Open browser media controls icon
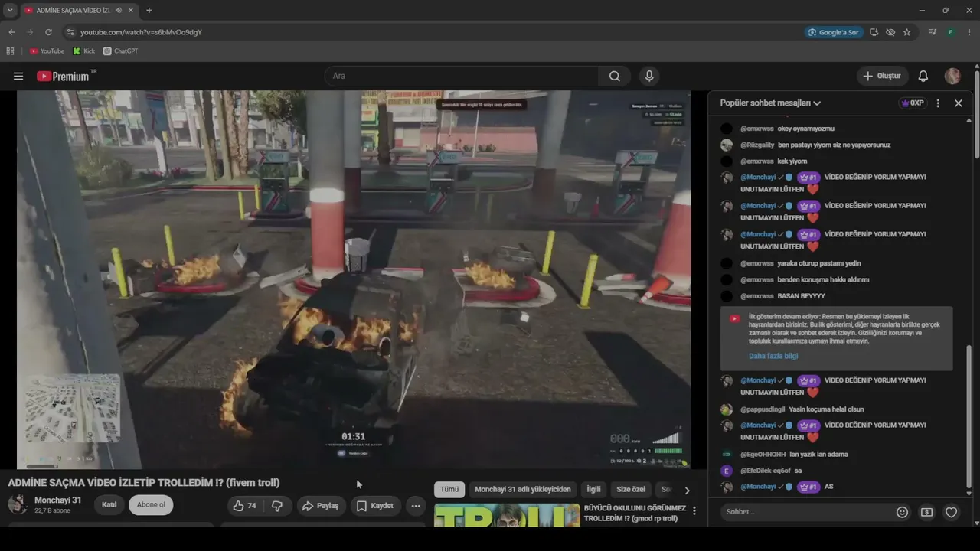Viewport: 980px width, 551px height. point(932,32)
